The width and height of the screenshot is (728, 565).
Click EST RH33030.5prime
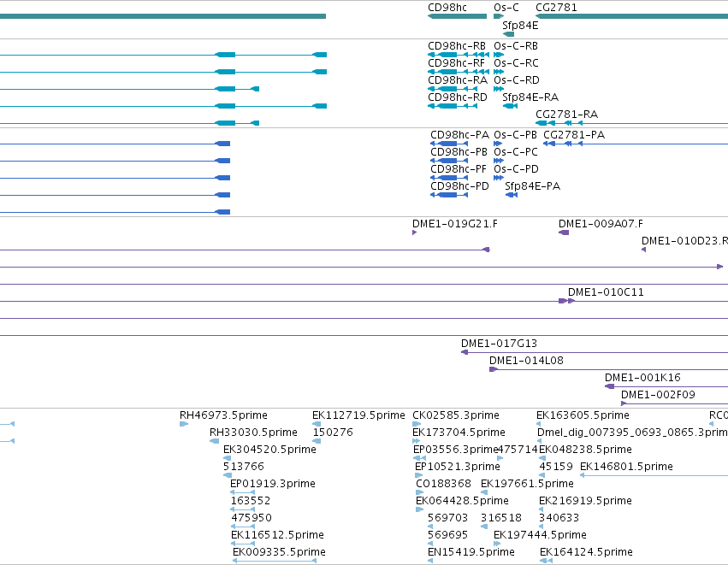pyautogui.click(x=253, y=433)
